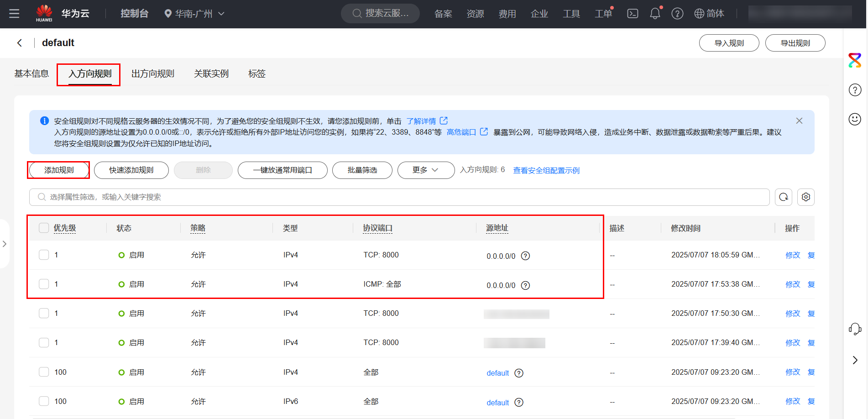Check the ICMP 全部 rule checkbox
The height and width of the screenshot is (419, 868).
pos(44,284)
